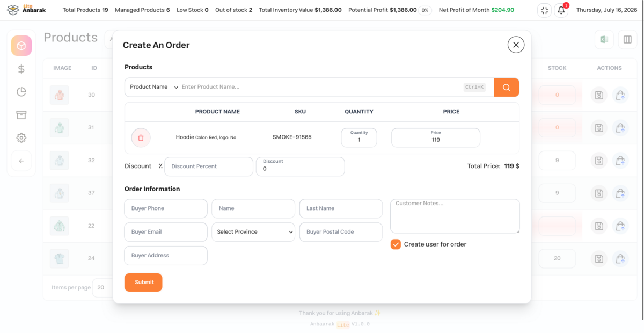Open the settings gear sidebar icon
Screen dimensions: 644x333
coord(21,138)
